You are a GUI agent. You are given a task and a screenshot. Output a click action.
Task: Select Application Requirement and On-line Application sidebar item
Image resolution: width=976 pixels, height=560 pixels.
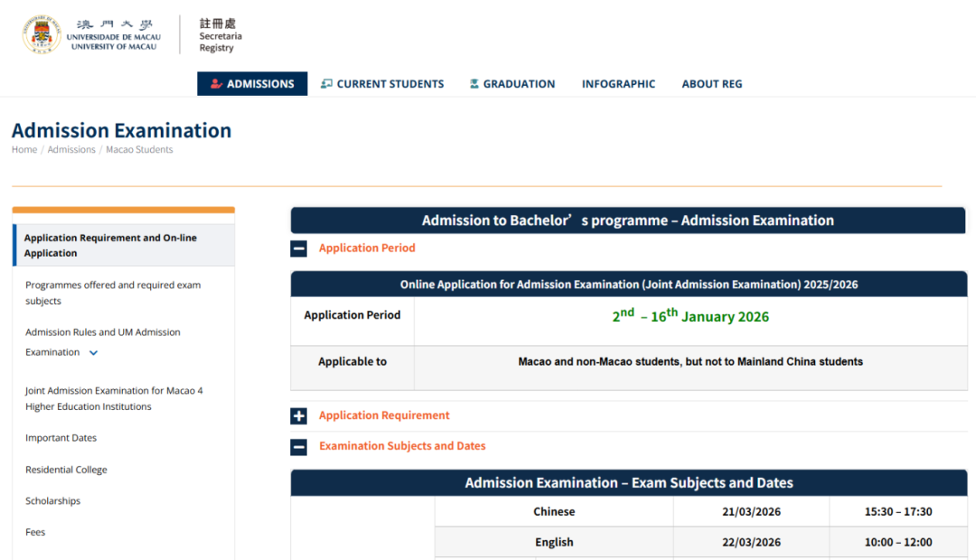point(110,246)
